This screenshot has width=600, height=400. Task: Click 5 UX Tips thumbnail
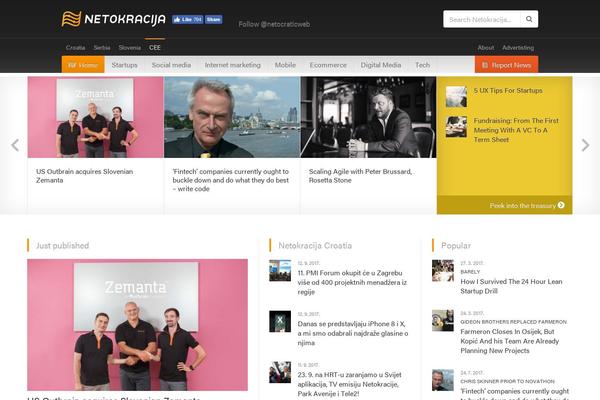click(x=456, y=96)
